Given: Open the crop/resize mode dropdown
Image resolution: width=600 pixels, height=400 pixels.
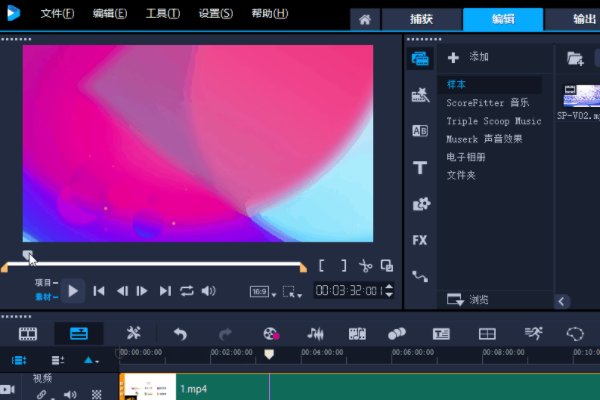Looking at the screenshot, I should point(292,292).
